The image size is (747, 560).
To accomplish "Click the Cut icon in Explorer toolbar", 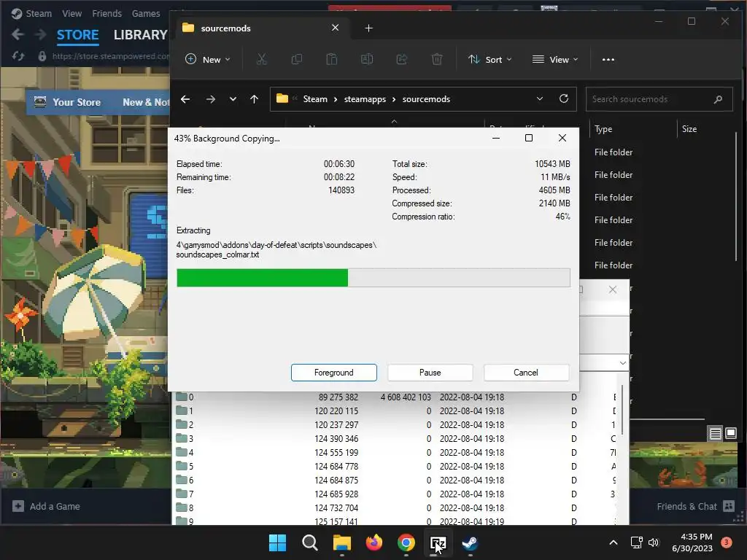I will pyautogui.click(x=262, y=59).
